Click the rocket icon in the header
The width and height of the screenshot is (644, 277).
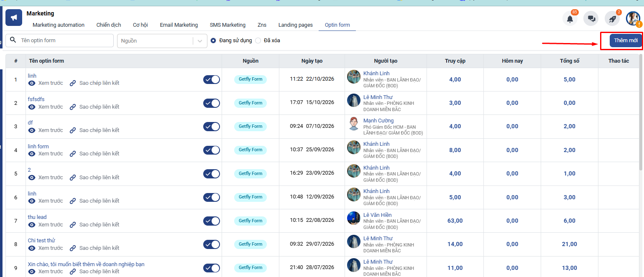coord(612,18)
